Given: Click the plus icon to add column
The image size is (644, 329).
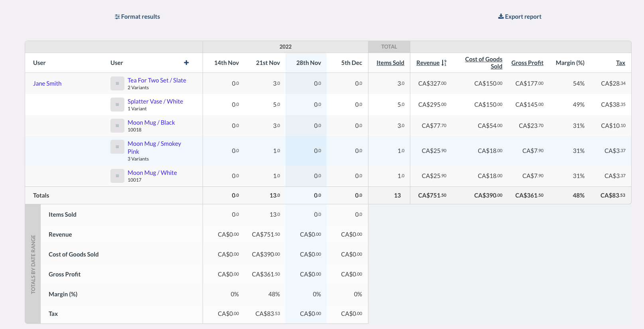Looking at the screenshot, I should tap(186, 63).
